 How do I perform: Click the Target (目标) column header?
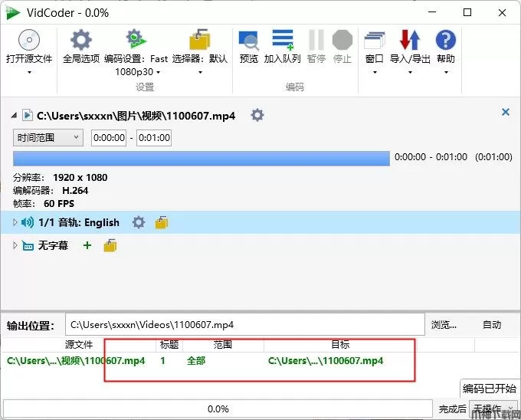point(340,345)
